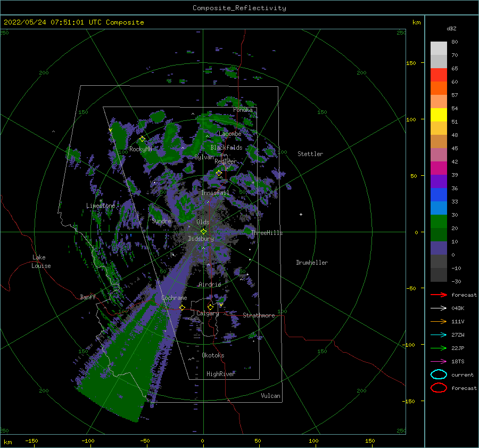Click the Strathmore label
Screen dimensions: 479x448
click(259, 315)
